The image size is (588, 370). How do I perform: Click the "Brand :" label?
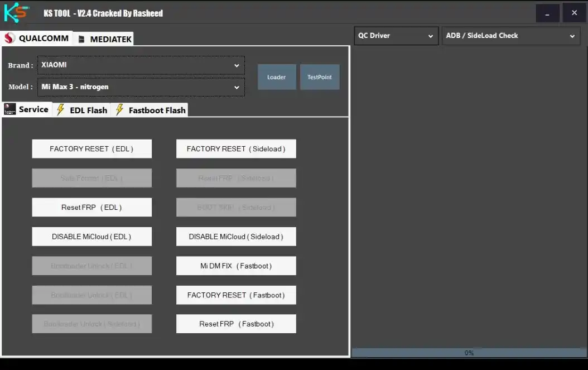(x=21, y=65)
